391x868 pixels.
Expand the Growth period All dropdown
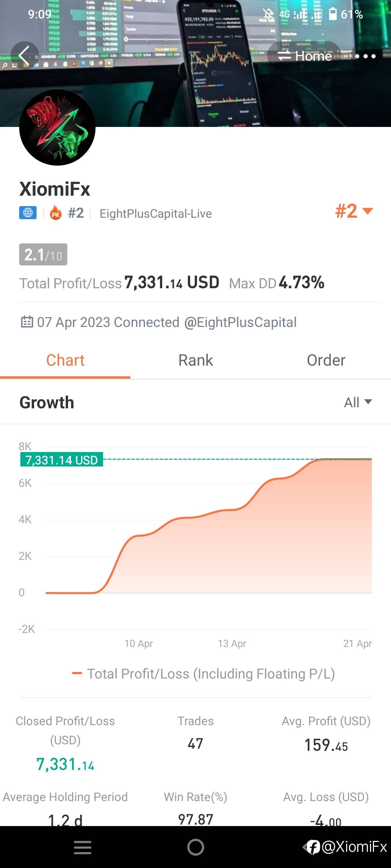click(x=358, y=402)
